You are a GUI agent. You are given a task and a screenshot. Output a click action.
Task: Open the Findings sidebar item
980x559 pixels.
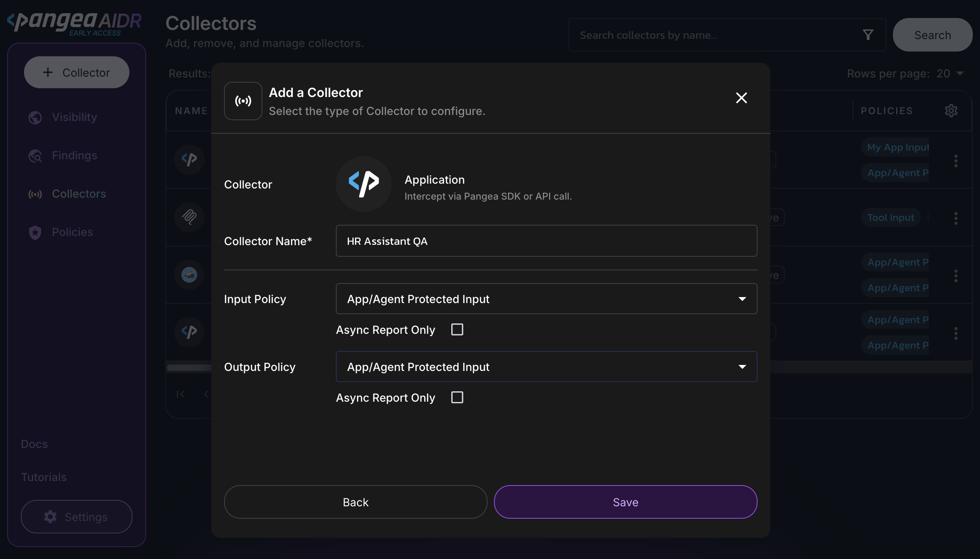click(x=74, y=155)
